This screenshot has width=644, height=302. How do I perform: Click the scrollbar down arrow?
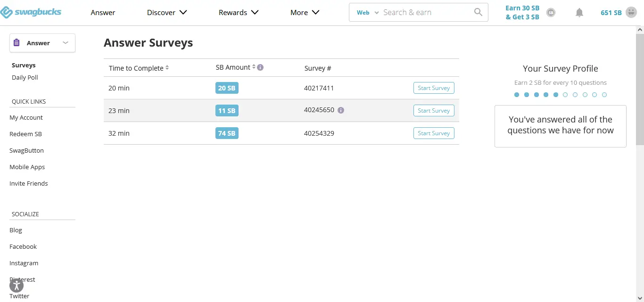click(x=640, y=298)
